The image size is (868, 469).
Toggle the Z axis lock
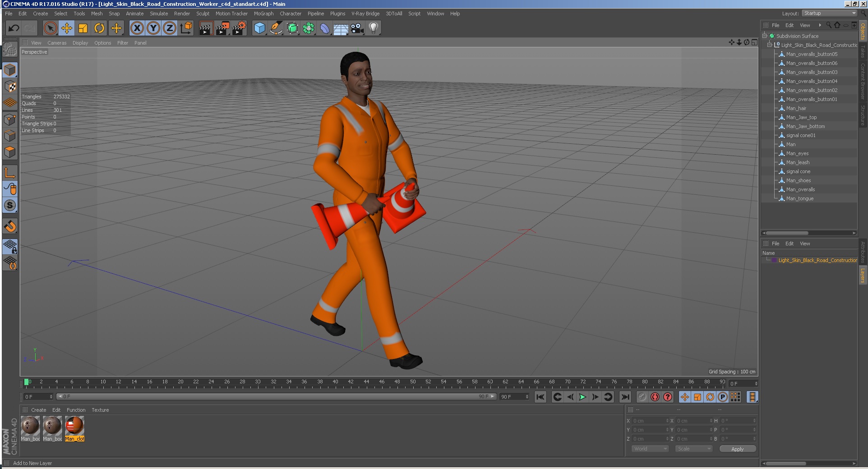[170, 28]
